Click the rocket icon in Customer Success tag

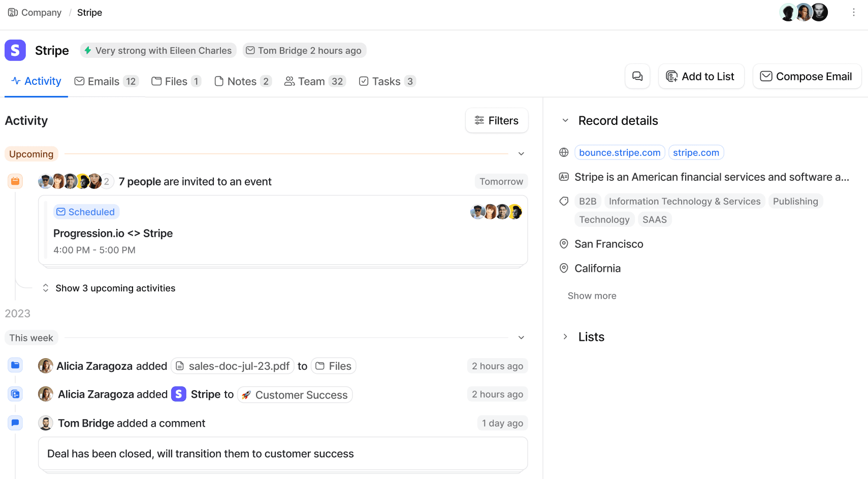tap(247, 394)
